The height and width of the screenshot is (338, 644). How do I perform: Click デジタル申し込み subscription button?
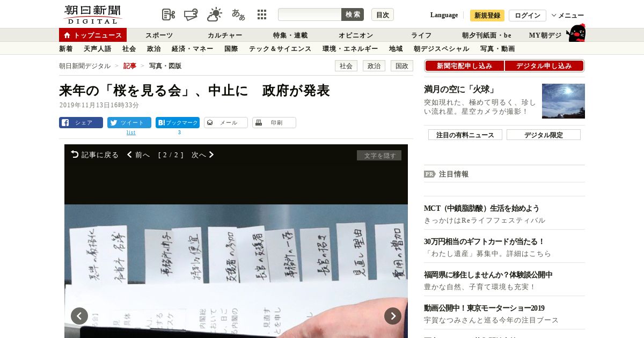tap(544, 66)
